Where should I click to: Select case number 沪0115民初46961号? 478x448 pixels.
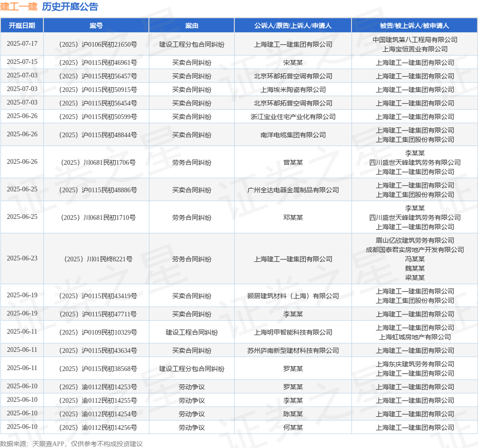click(98, 63)
